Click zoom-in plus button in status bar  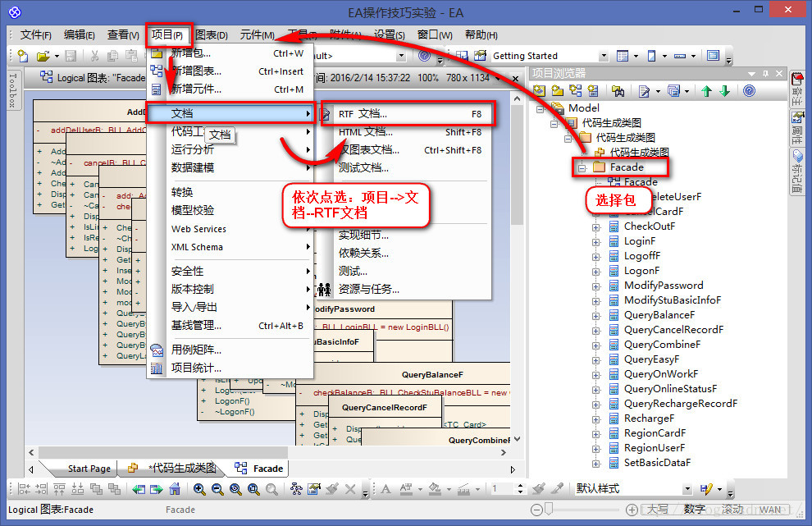632,510
